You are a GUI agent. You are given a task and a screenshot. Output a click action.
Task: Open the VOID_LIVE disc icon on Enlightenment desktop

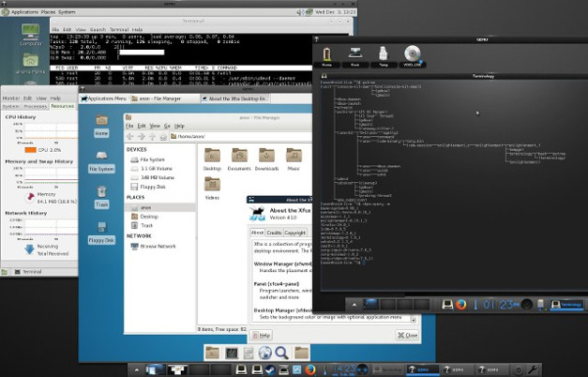[x=412, y=56]
